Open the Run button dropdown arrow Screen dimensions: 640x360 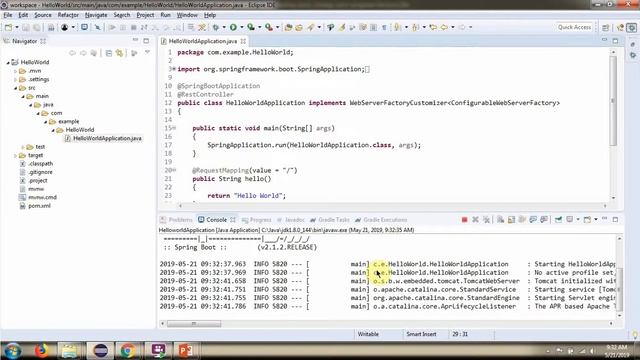click(x=242, y=27)
